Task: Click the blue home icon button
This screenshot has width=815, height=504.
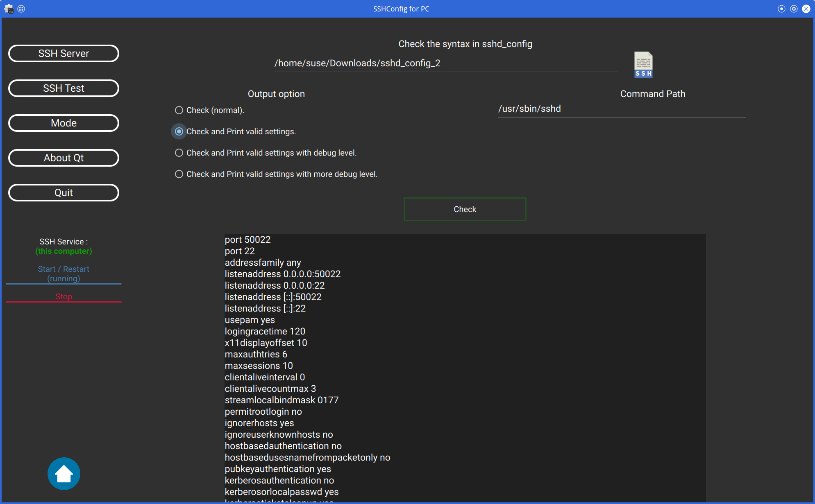Action: point(64,474)
